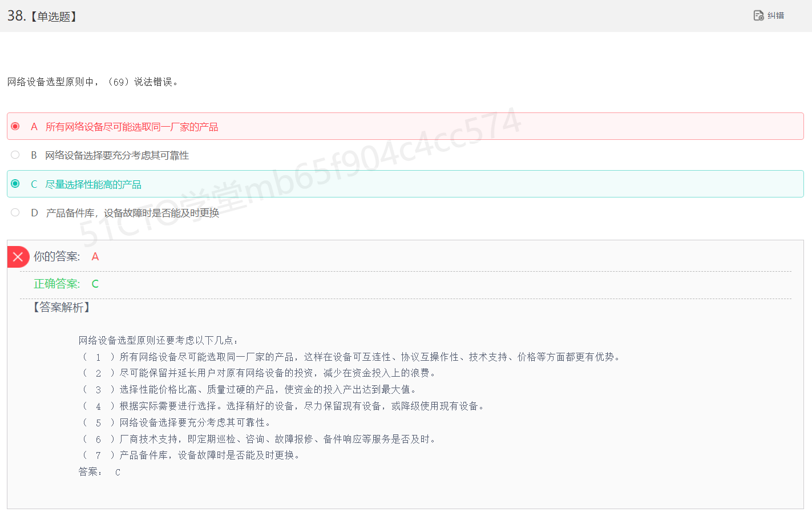Select radio button for option A
812x512 pixels.
(15, 126)
